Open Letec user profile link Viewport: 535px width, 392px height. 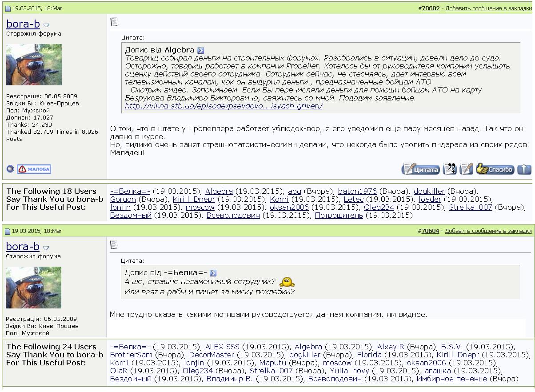tap(353, 200)
